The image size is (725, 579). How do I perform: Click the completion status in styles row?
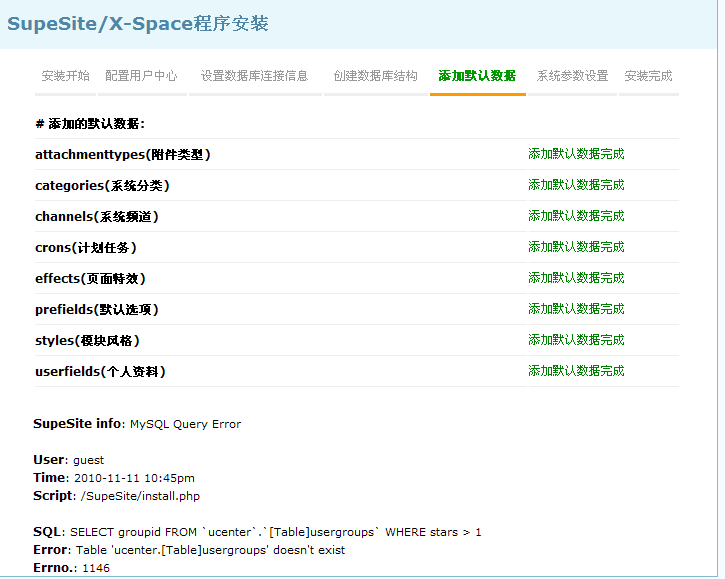point(576,339)
